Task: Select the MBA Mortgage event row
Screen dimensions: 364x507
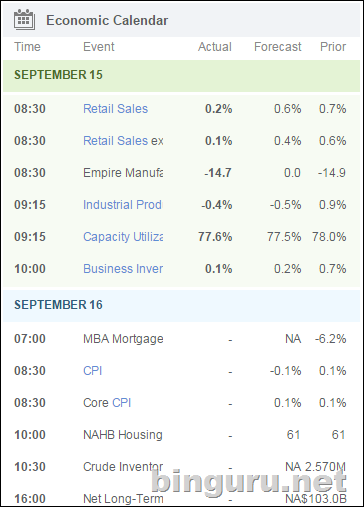Action: (x=181, y=339)
